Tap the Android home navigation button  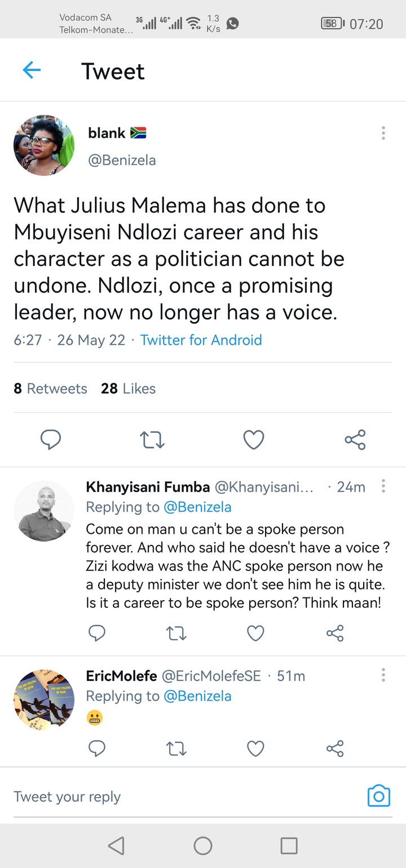(x=202, y=845)
